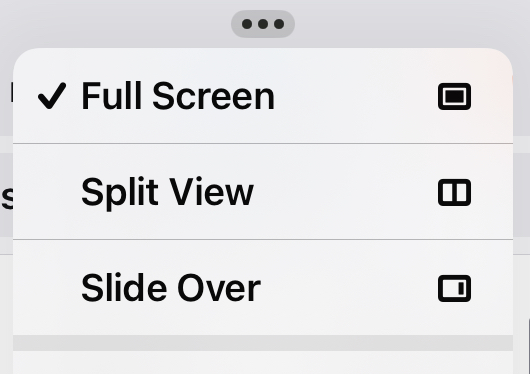This screenshot has width=530, height=374.
Task: Tap the three-dot multitasking button
Action: pyautogui.click(x=263, y=24)
